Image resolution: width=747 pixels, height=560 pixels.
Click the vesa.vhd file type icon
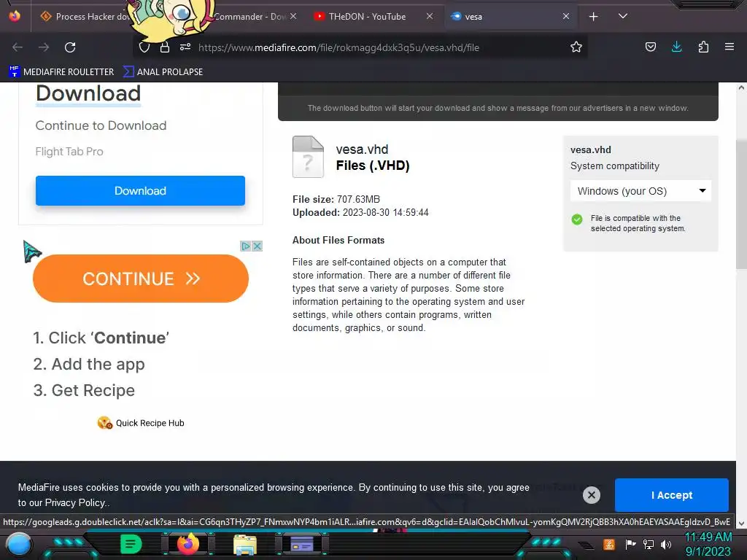309,157
